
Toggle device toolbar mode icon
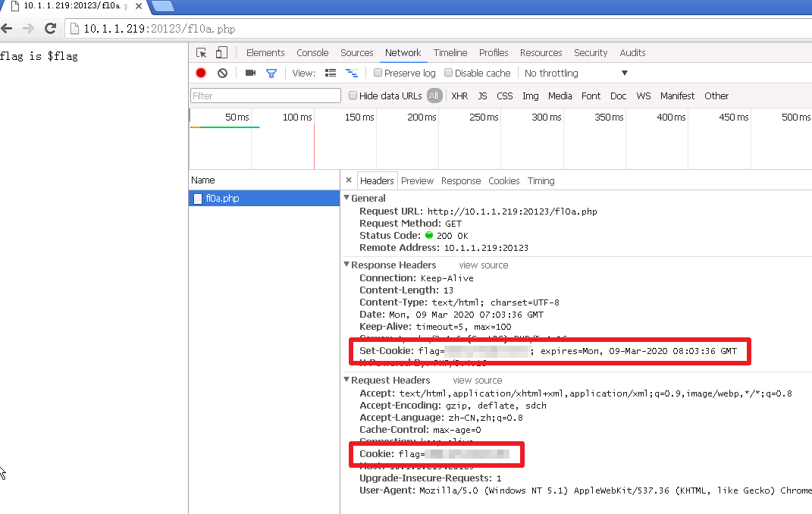click(x=221, y=53)
